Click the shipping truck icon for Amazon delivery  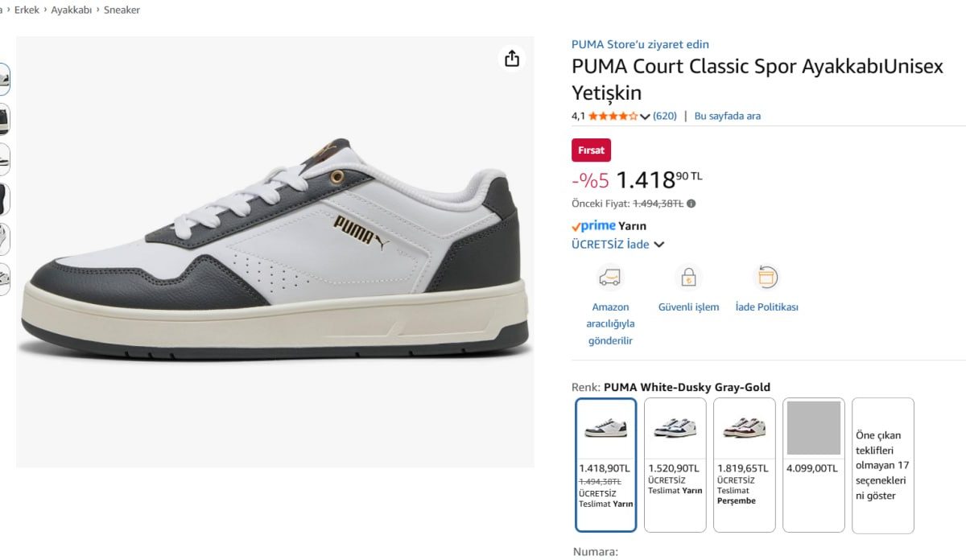click(610, 277)
